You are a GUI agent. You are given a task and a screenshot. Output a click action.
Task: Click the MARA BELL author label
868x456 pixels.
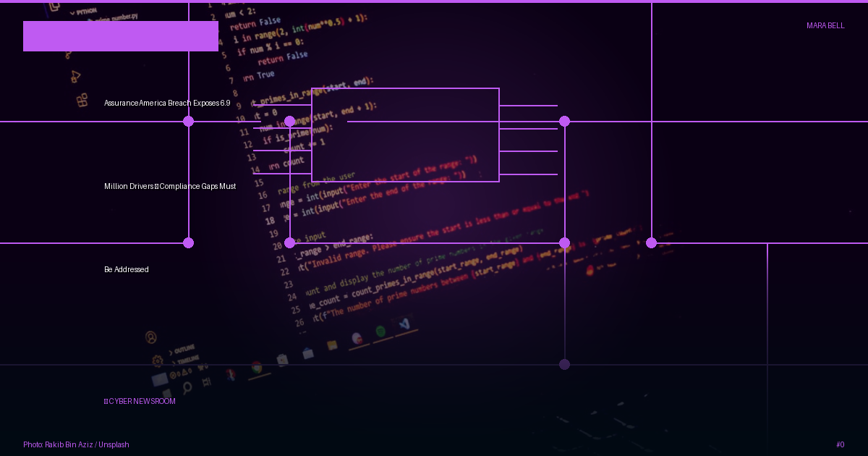(825, 25)
